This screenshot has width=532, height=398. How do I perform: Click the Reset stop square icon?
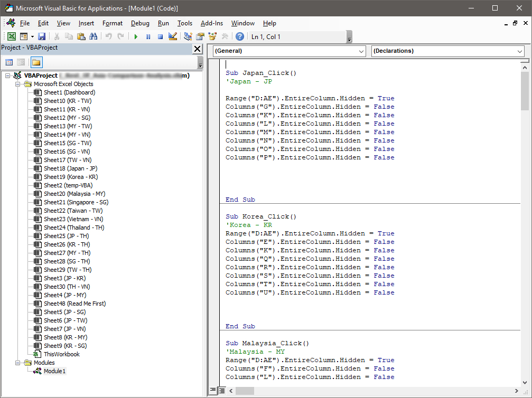click(x=160, y=36)
